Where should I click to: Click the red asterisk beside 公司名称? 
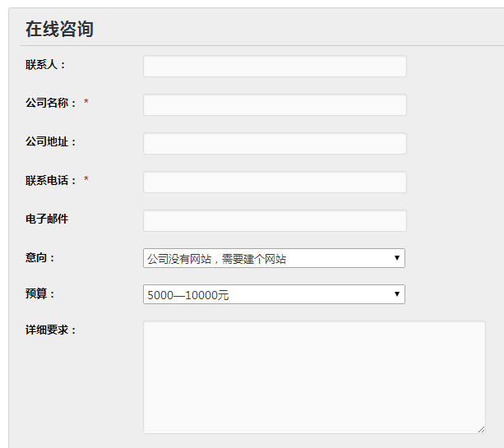(86, 104)
